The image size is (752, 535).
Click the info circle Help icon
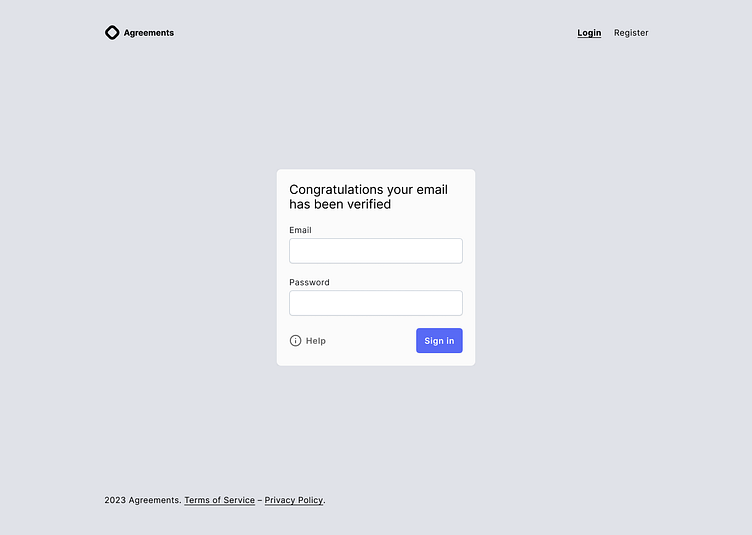(295, 341)
